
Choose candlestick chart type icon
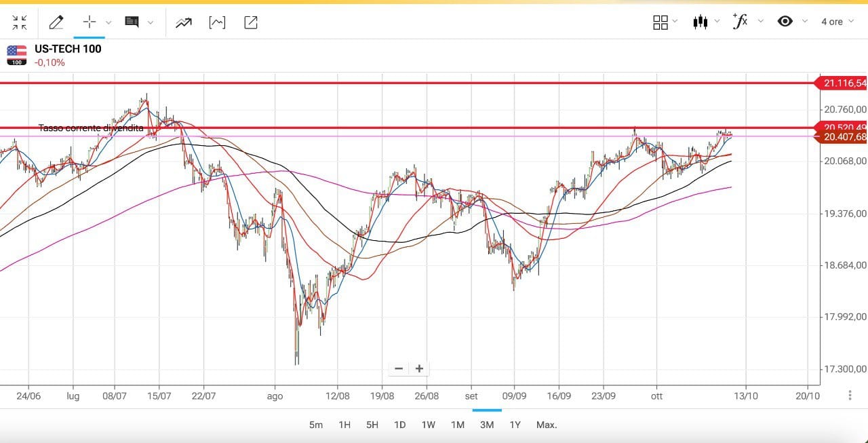tap(701, 22)
